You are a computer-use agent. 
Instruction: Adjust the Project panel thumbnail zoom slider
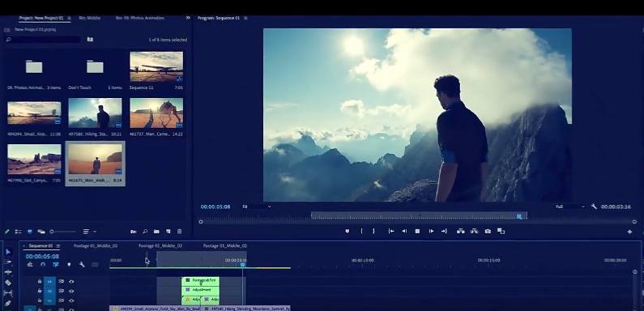[x=62, y=232]
